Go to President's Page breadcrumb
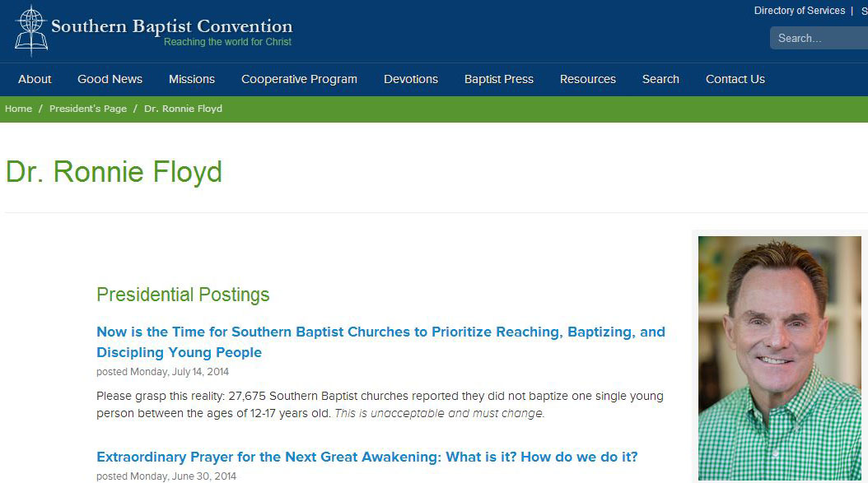 click(x=88, y=109)
